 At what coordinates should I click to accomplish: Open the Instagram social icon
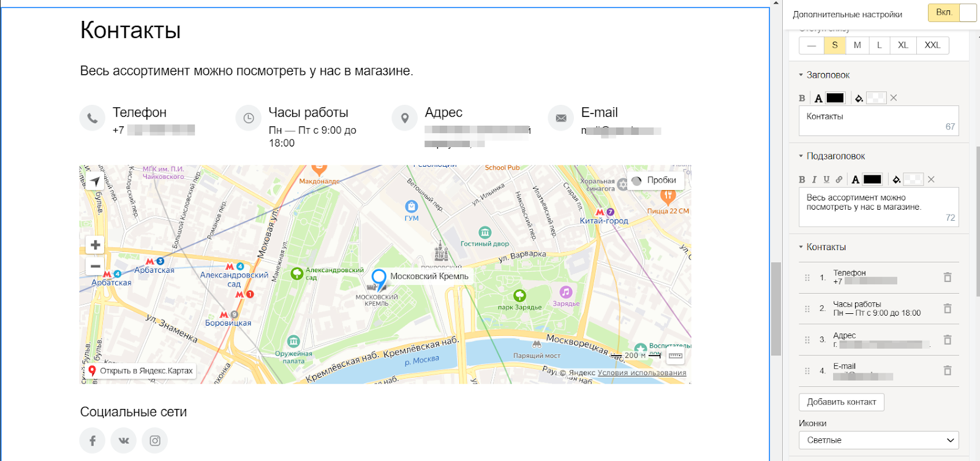point(155,440)
